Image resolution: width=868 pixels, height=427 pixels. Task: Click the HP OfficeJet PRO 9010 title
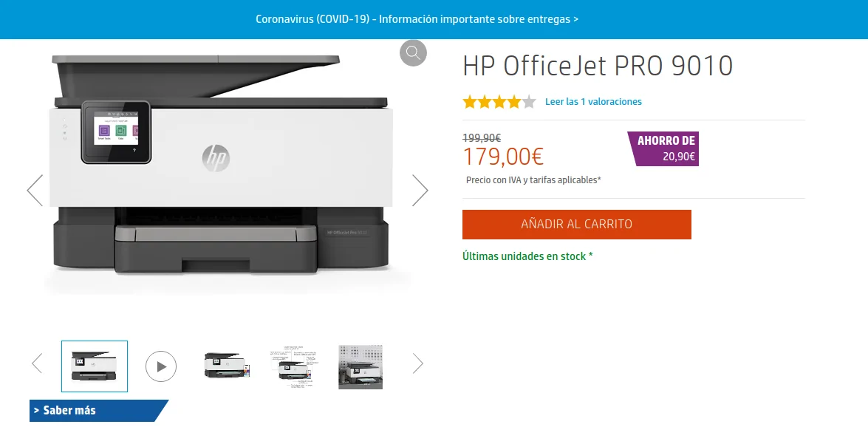click(x=598, y=66)
